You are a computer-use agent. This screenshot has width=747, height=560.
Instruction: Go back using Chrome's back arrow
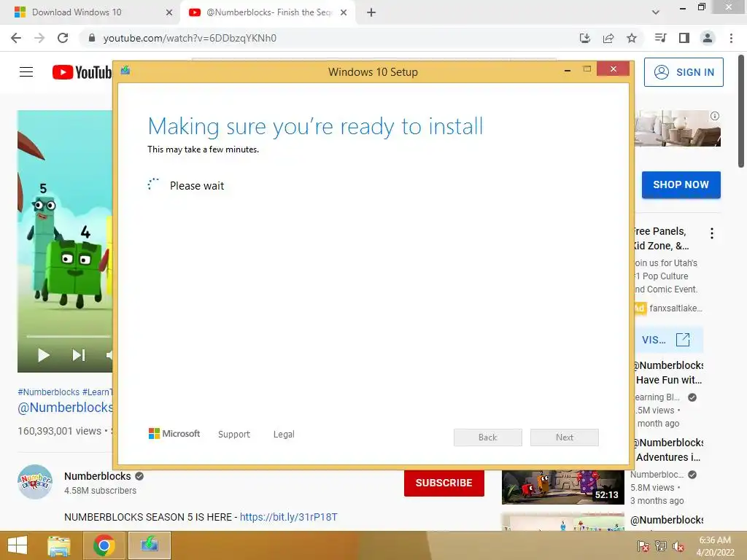[16, 38]
